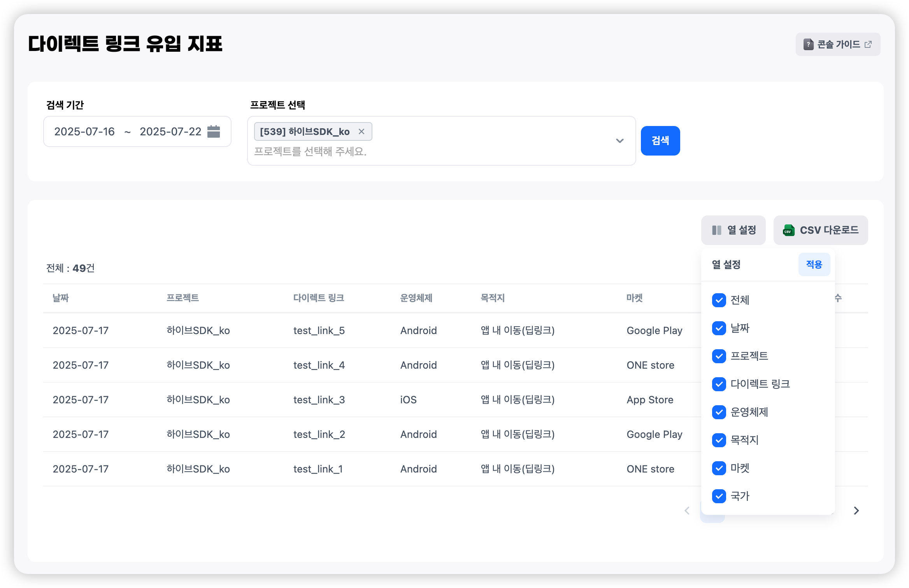Screen dimensions: 909x588
Task: Expand the project selection dropdown chevron
Action: pyautogui.click(x=619, y=141)
